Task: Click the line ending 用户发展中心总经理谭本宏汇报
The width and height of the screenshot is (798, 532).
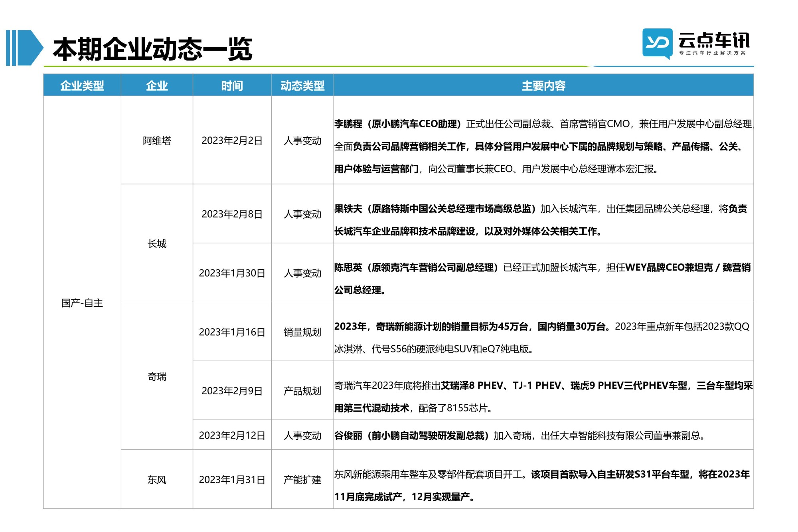Action: [496, 169]
